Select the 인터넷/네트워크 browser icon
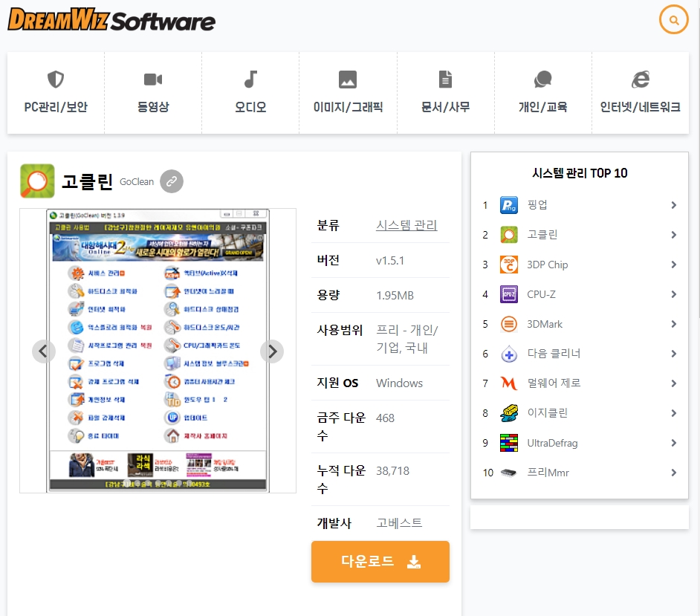 [640, 79]
